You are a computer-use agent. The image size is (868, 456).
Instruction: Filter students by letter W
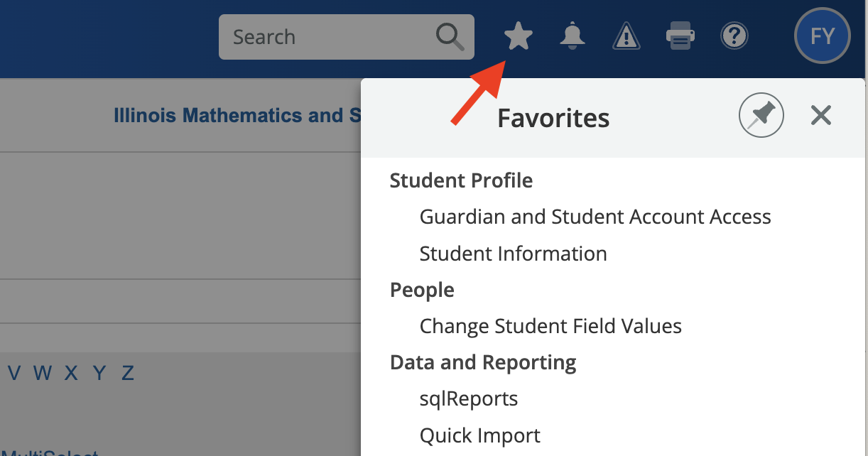43,373
